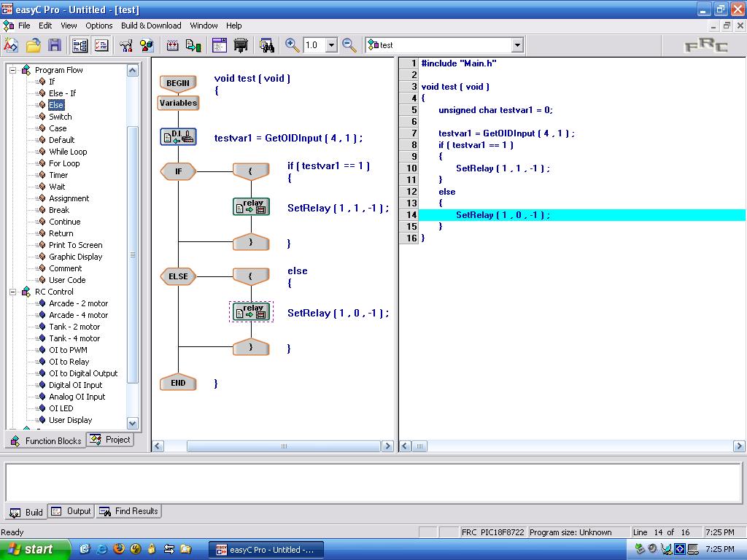Open the Build & Download menu
Viewport: 747px width, 560px height.
[x=151, y=26]
